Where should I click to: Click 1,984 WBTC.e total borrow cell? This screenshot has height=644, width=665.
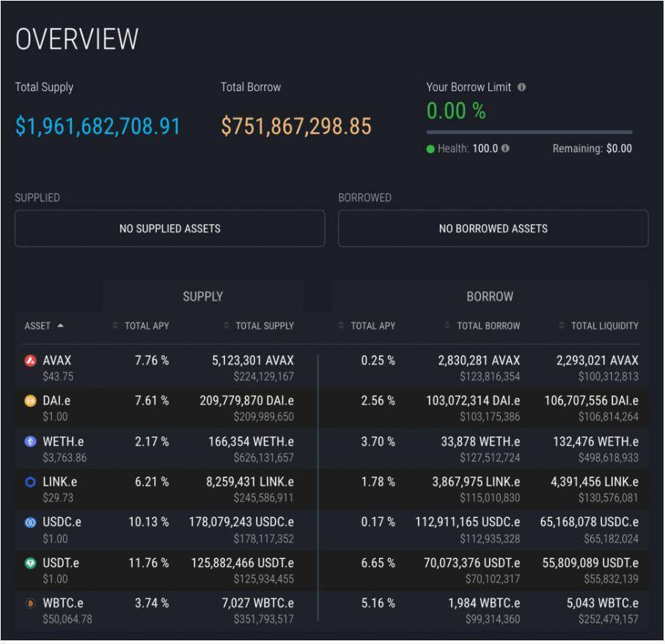484,603
